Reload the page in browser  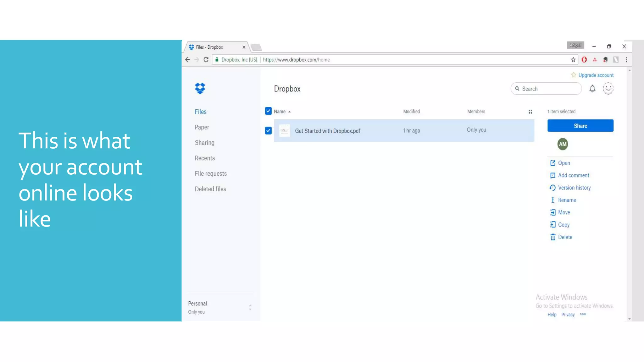pyautogui.click(x=206, y=60)
